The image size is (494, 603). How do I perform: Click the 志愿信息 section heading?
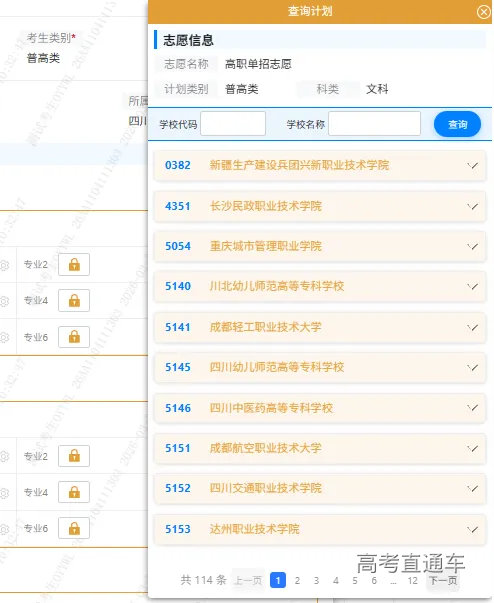[x=188, y=40]
